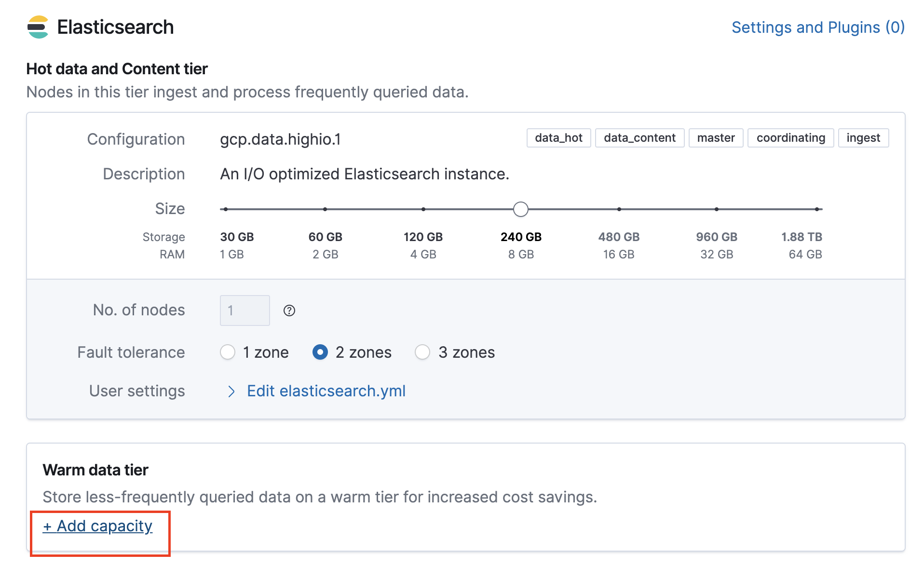Choose 3 zones fault tolerance
The image size is (924, 567).
pyautogui.click(x=422, y=352)
